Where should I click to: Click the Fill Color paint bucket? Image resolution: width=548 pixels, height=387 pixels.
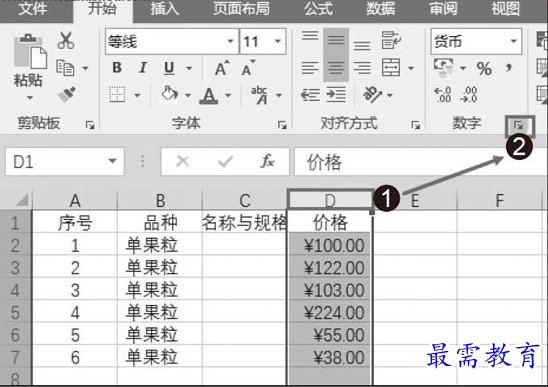(x=170, y=94)
